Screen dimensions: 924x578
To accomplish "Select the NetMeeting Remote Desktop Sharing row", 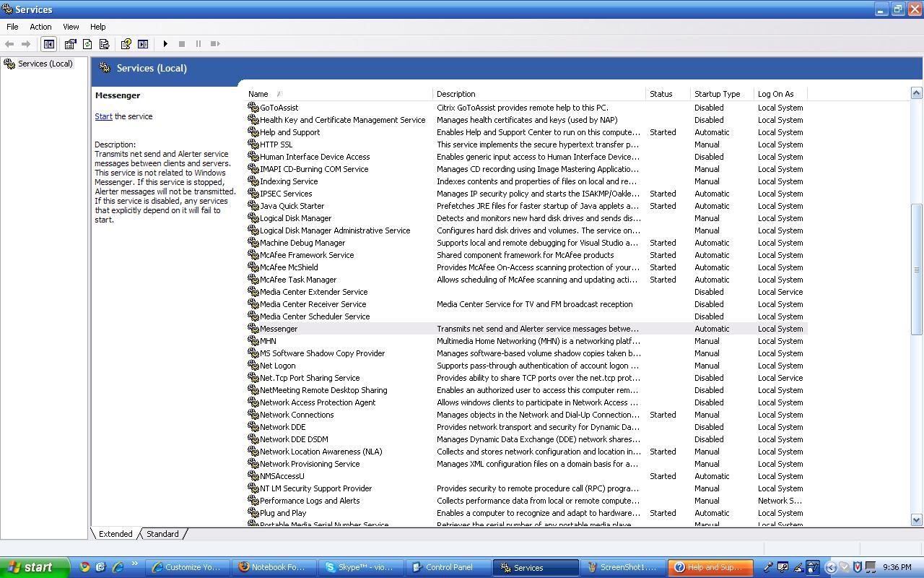I will pos(526,389).
